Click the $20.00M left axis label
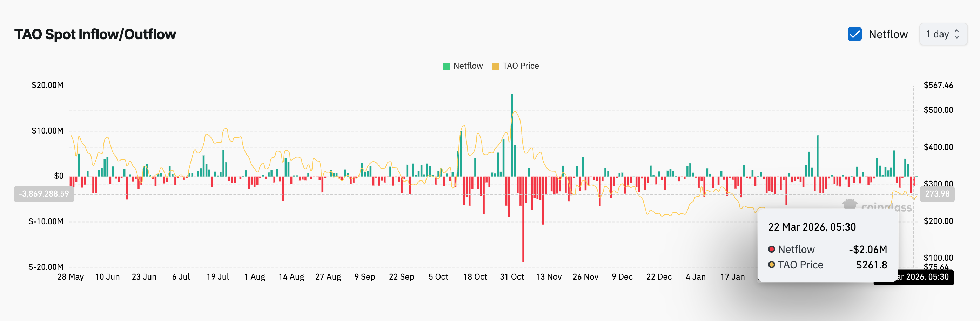The width and height of the screenshot is (980, 321). (48, 85)
